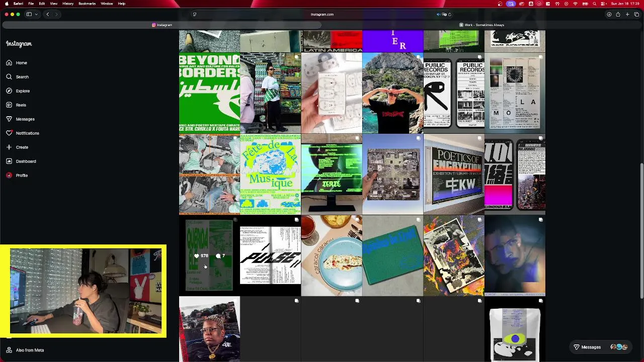Open the Reels icon in sidebar
This screenshot has height=362, width=644.
coord(9,105)
